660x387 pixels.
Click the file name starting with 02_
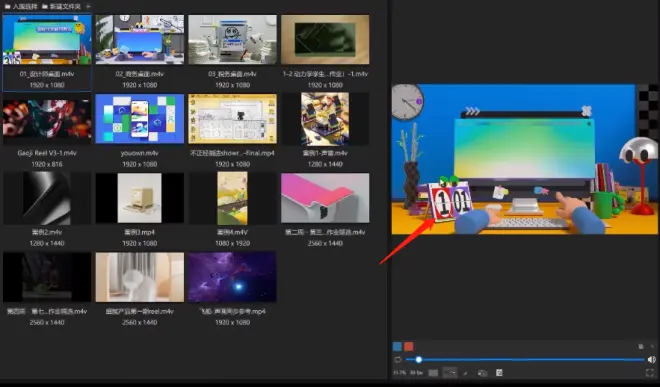[140, 74]
